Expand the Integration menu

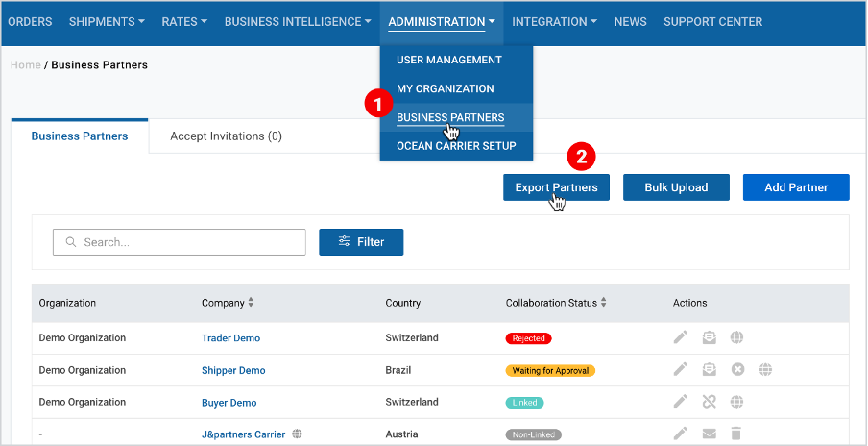555,22
